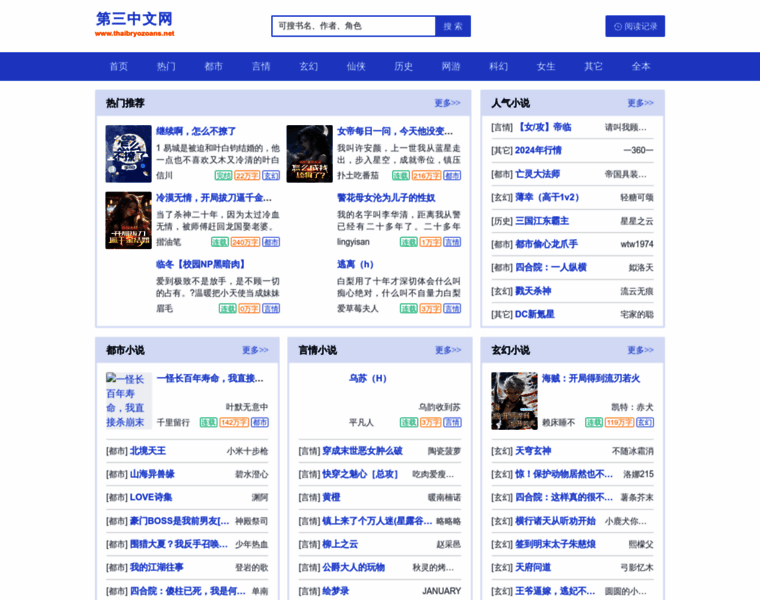The image size is (760, 600).
Task: Open 山海异兽缘 in 都市小说
Action: 152,474
